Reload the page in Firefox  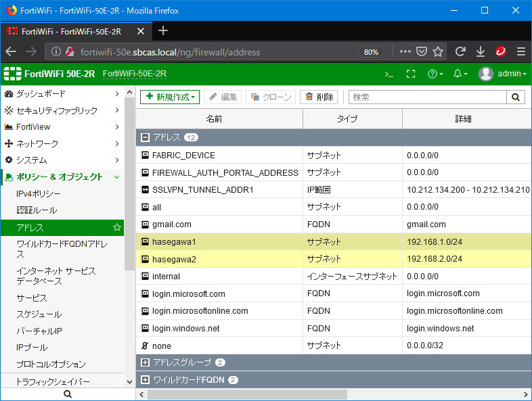(x=460, y=51)
